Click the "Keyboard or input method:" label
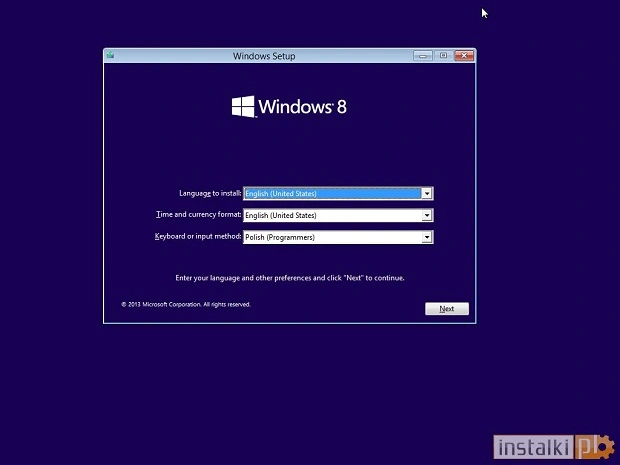This screenshot has height=465, width=620. (198, 236)
